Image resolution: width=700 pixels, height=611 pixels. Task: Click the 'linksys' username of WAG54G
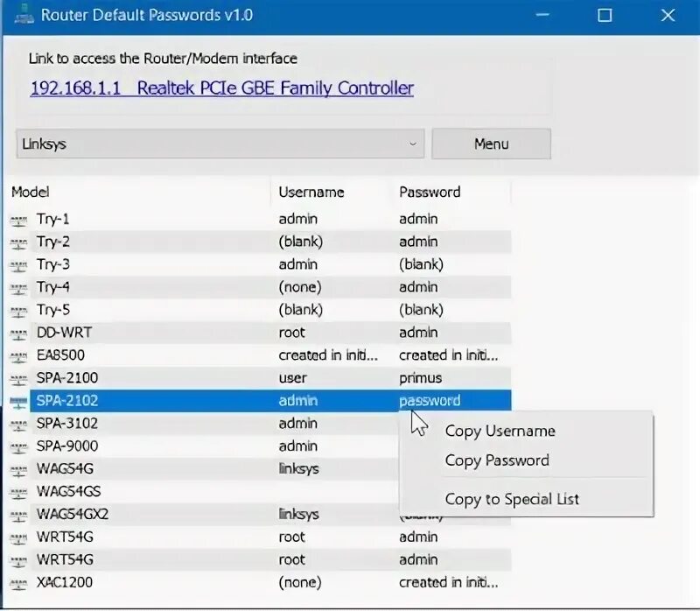pyautogui.click(x=298, y=469)
